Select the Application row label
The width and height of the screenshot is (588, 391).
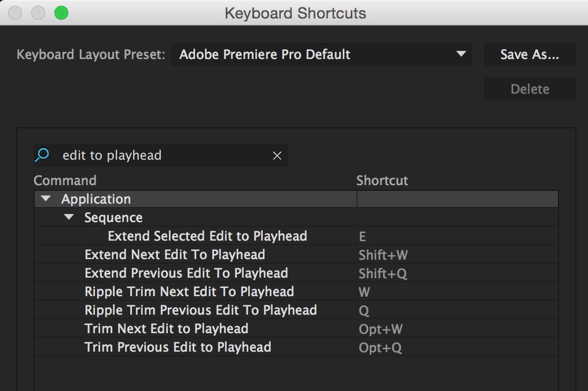point(96,199)
